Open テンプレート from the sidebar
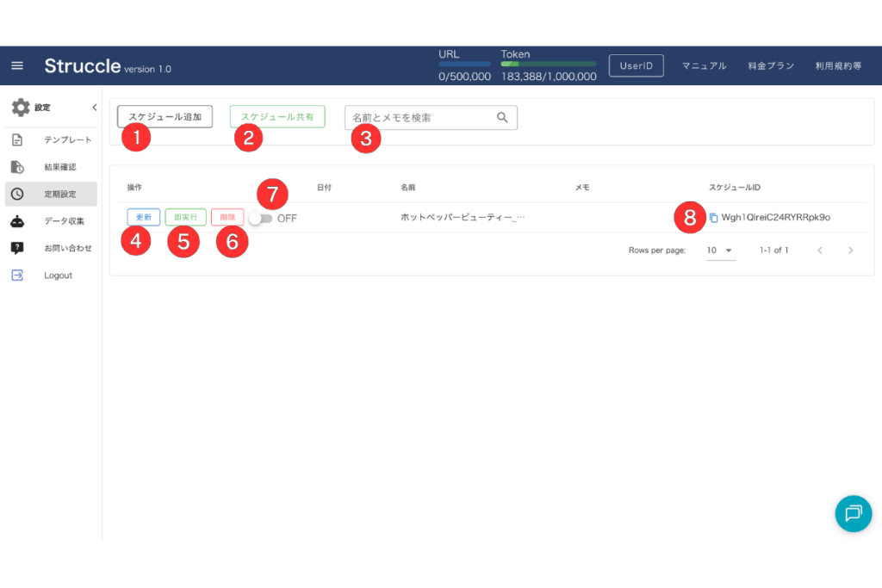The width and height of the screenshot is (882, 588). point(67,139)
